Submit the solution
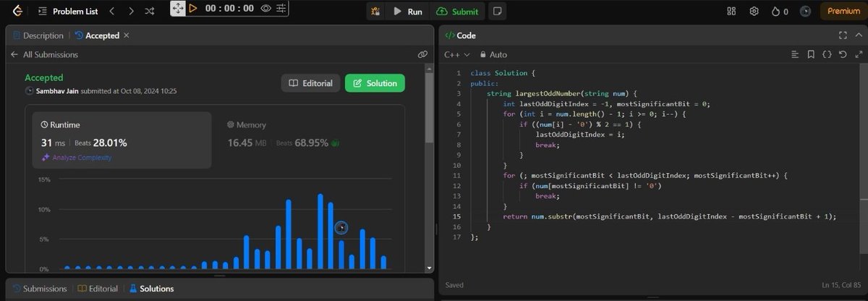This screenshot has height=301, width=868. coord(459,12)
